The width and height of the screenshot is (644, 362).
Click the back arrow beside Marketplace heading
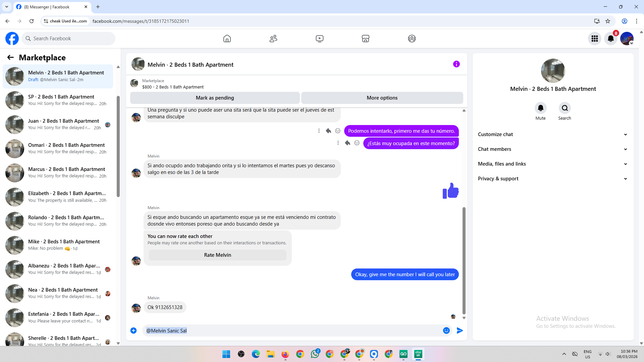click(x=10, y=57)
